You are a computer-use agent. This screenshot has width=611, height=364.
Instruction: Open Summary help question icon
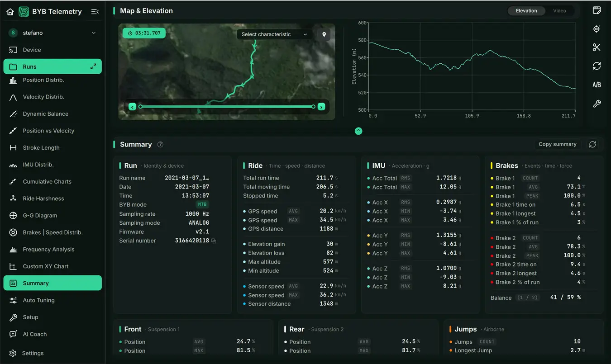pyautogui.click(x=160, y=145)
